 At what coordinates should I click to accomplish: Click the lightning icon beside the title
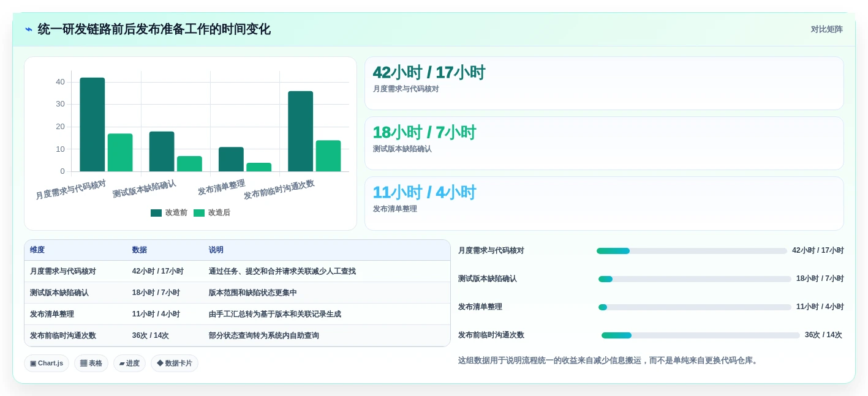[29, 29]
